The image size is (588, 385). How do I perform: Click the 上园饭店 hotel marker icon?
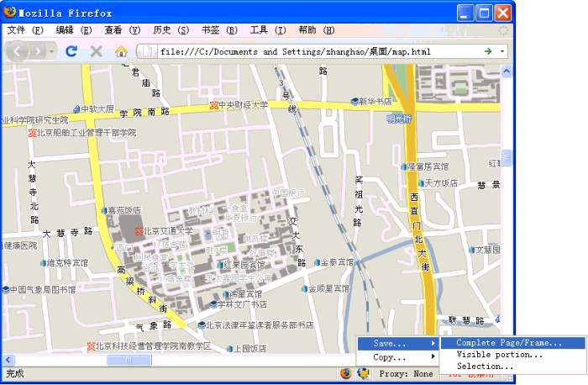230,349
